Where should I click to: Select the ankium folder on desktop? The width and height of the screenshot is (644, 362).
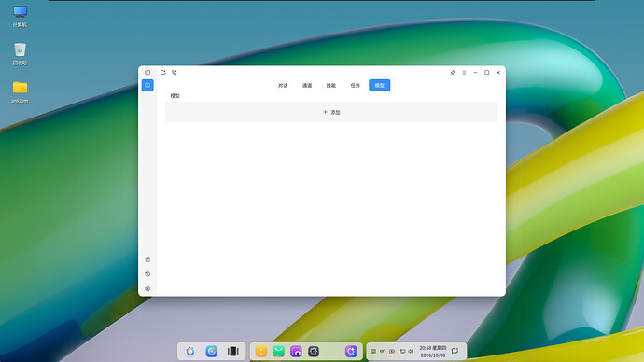click(x=20, y=92)
